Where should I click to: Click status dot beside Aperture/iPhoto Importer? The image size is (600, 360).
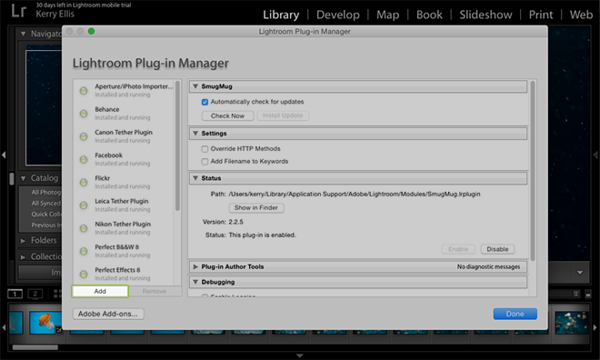click(83, 91)
